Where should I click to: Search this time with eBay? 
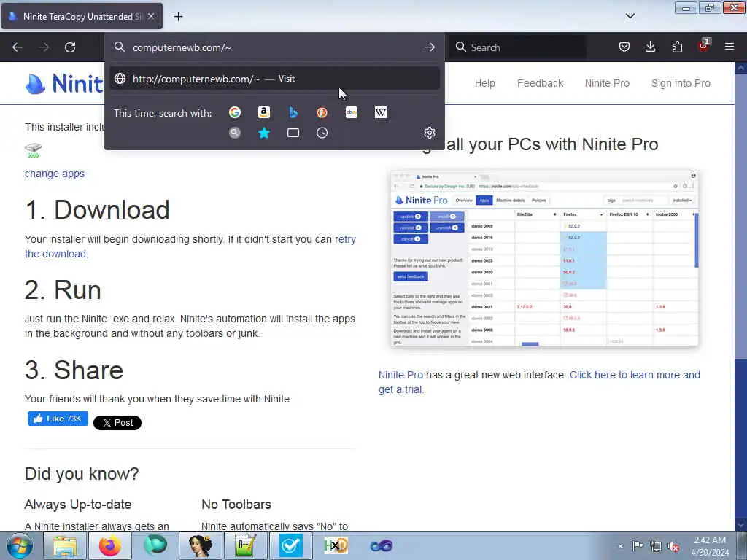[352, 112]
